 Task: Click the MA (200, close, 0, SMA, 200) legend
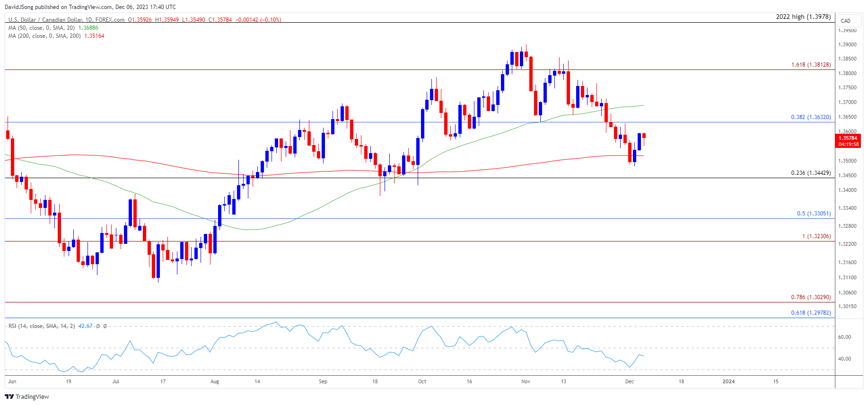pos(44,36)
